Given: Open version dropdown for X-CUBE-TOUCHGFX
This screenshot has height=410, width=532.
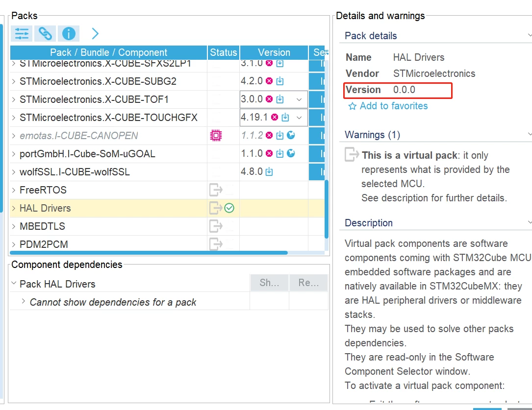Looking at the screenshot, I should click(299, 118).
